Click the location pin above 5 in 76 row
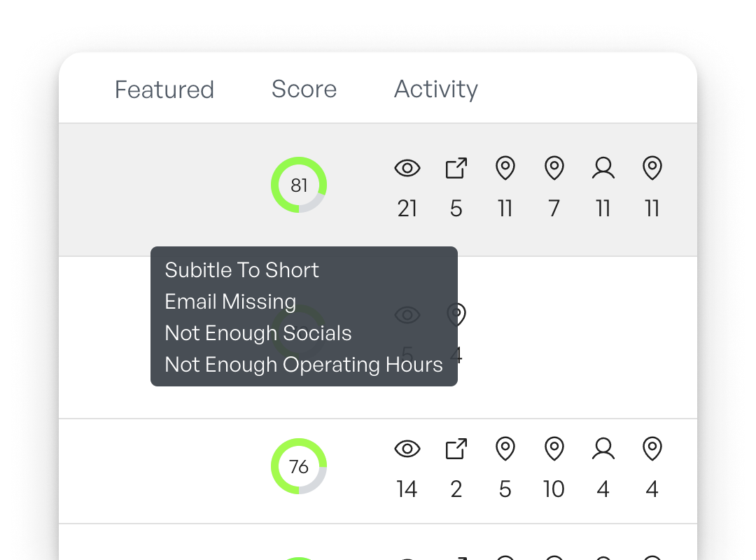 coord(505,449)
